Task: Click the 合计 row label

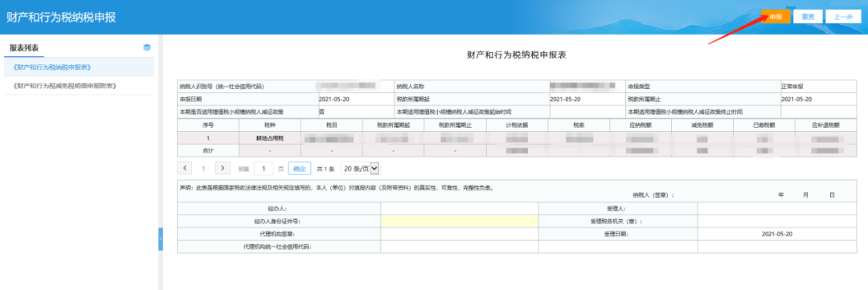Action: [207, 150]
